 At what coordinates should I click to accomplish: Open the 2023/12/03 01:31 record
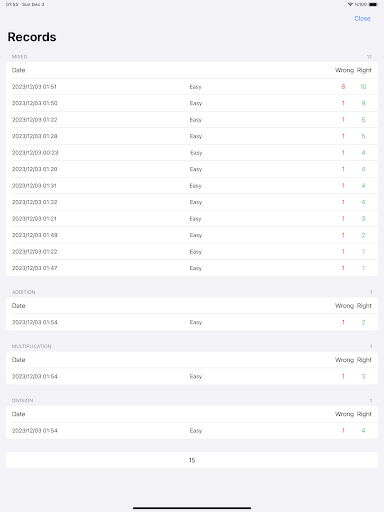(192, 186)
